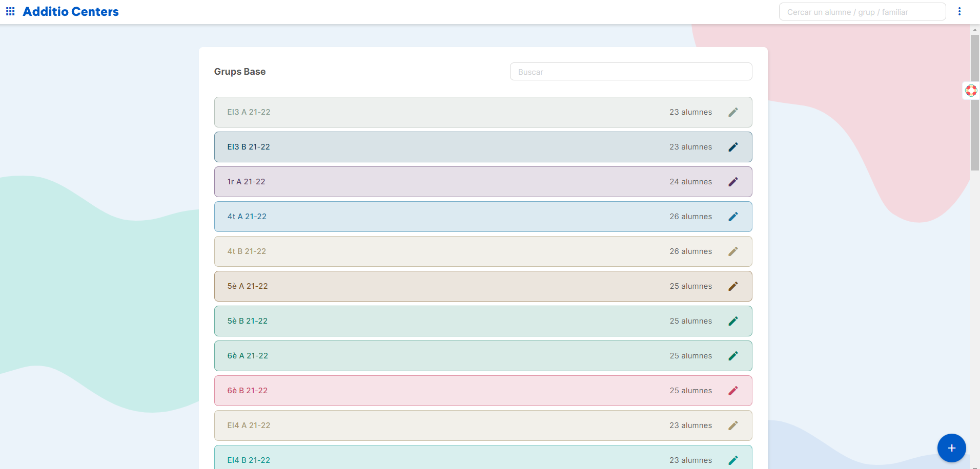Click pencil icon on 6è B 21-22

(x=733, y=391)
